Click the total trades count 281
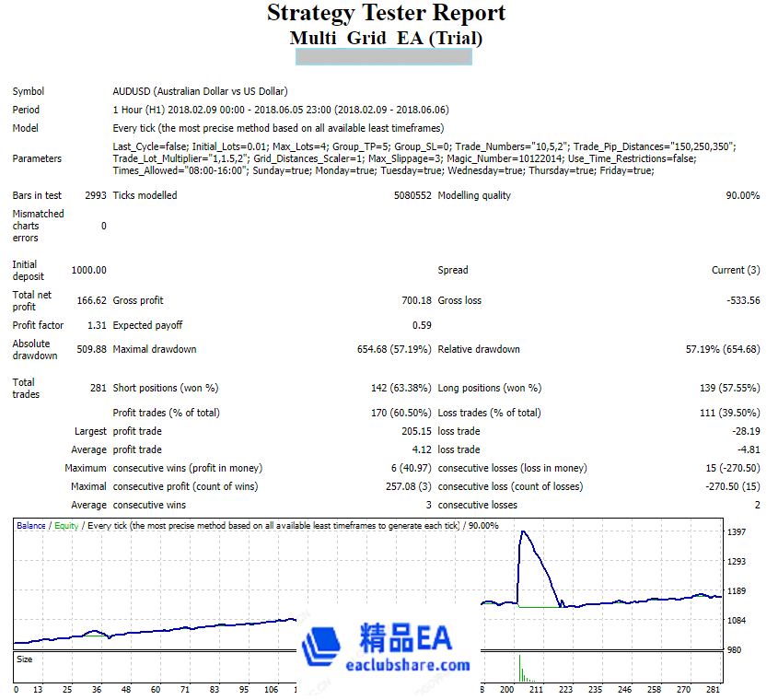The image size is (778, 700). point(98,388)
